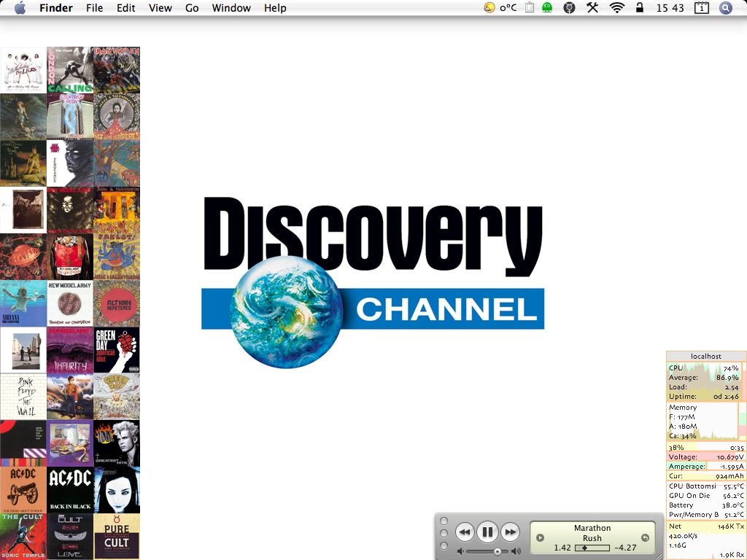The width and height of the screenshot is (747, 560).
Task: Click the Nirvana Nevermind album cover
Action: click(23, 303)
